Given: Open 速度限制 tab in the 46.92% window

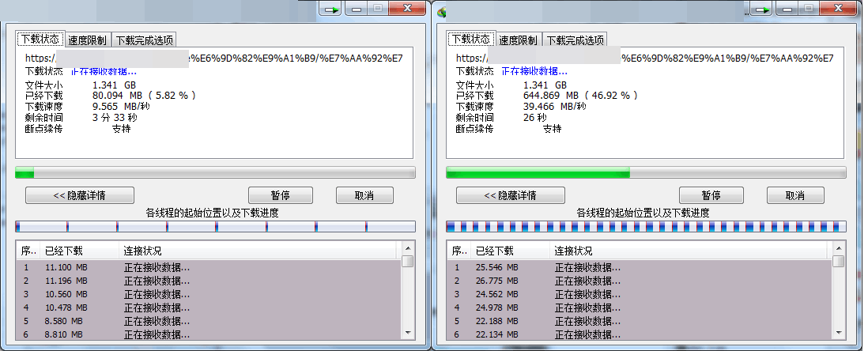Looking at the screenshot, I should click(x=519, y=40).
